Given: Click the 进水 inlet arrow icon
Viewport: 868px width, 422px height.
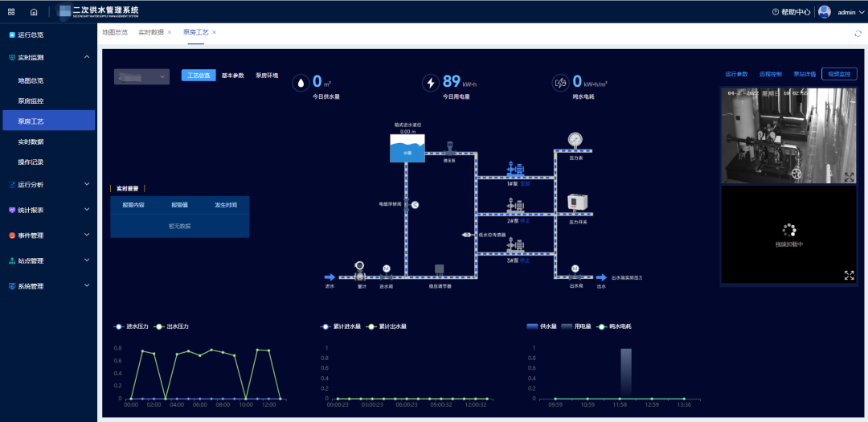Looking at the screenshot, I should click(330, 277).
